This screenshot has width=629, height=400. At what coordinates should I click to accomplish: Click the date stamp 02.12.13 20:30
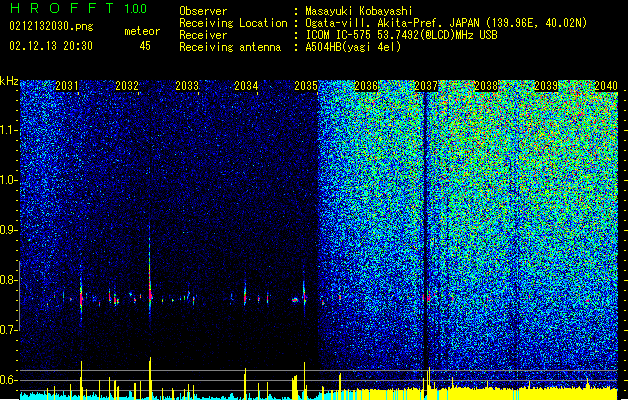tap(51, 46)
